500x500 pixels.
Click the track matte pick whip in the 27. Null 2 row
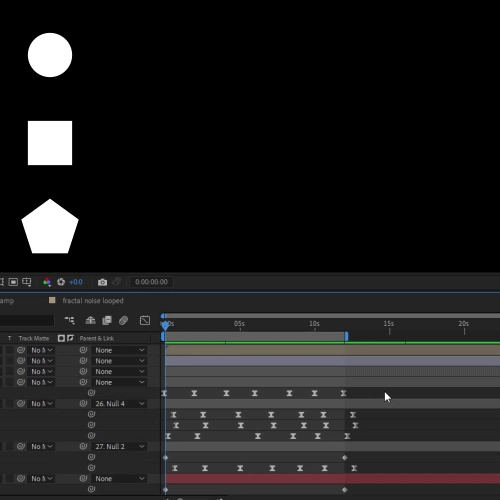[x=21, y=446]
